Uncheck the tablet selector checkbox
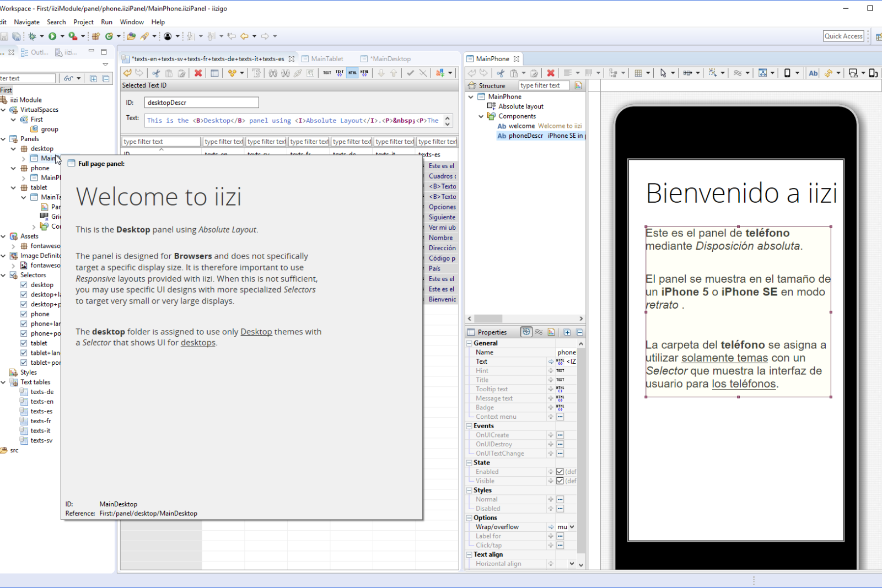 [24, 343]
